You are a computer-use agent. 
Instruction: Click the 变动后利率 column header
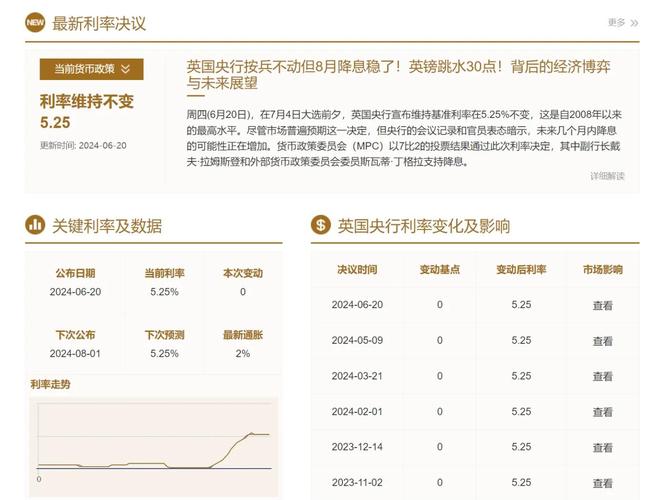[x=521, y=269]
